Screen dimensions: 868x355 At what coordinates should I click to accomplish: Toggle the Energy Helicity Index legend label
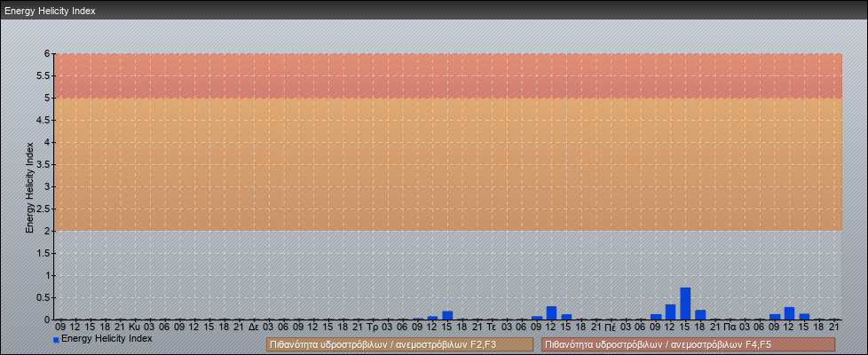pyautogui.click(x=107, y=338)
